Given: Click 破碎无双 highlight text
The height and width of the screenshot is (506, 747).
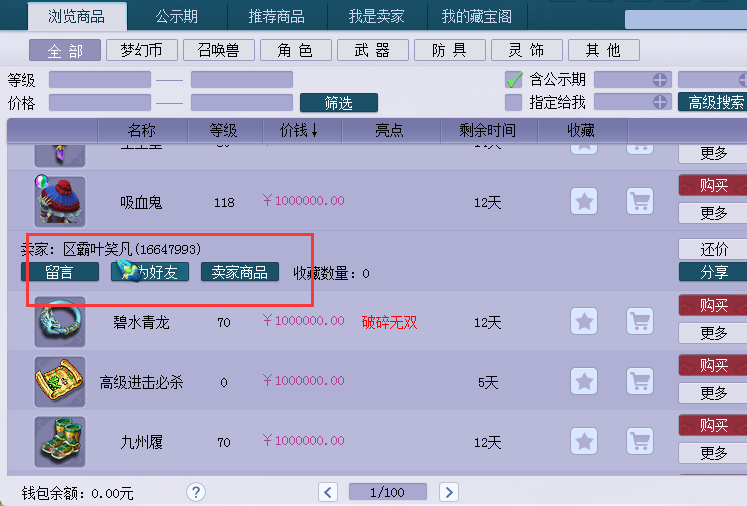Looking at the screenshot, I should tap(390, 323).
